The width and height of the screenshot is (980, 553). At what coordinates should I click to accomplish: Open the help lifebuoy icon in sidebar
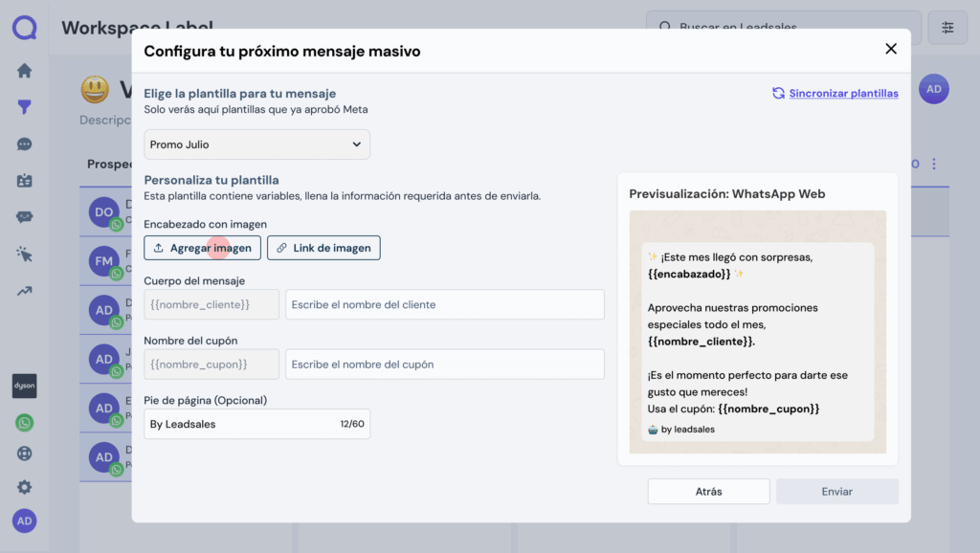point(25,453)
